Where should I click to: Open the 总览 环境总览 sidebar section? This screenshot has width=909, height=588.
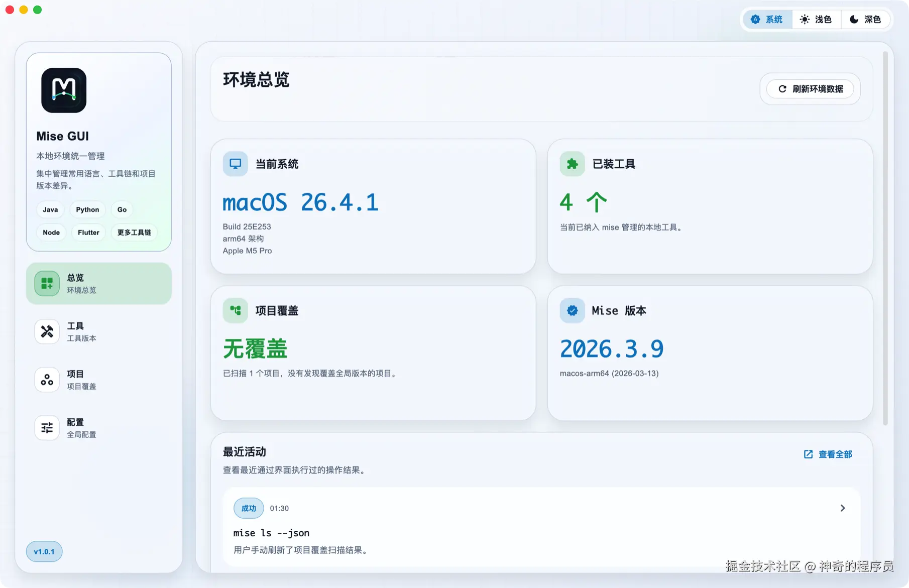[99, 283]
